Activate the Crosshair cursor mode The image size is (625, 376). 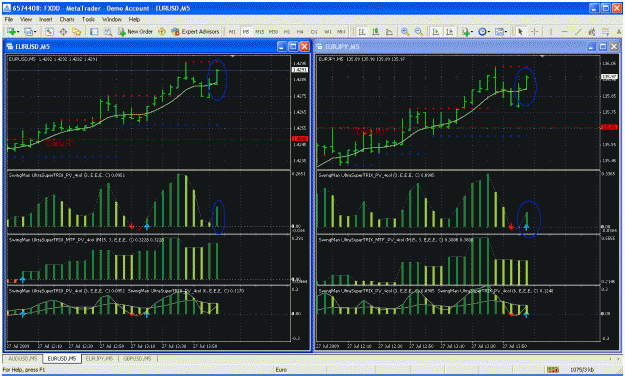534,31
